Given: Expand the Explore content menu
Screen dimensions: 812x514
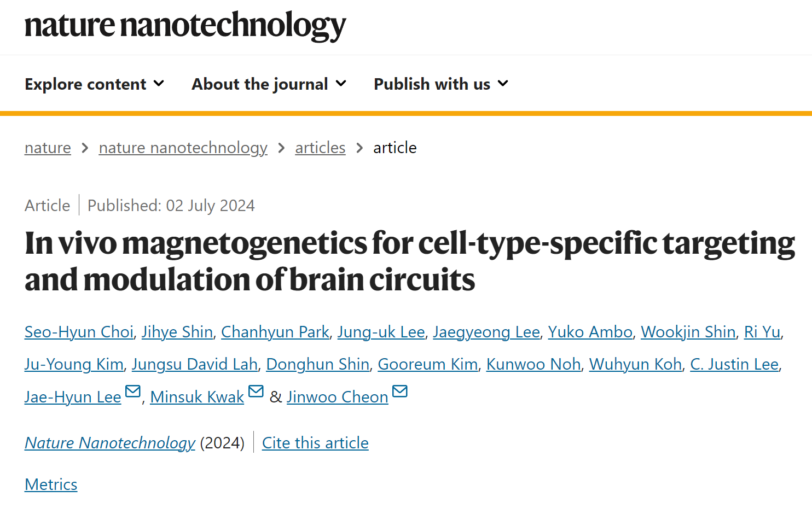Looking at the screenshot, I should 94,84.
